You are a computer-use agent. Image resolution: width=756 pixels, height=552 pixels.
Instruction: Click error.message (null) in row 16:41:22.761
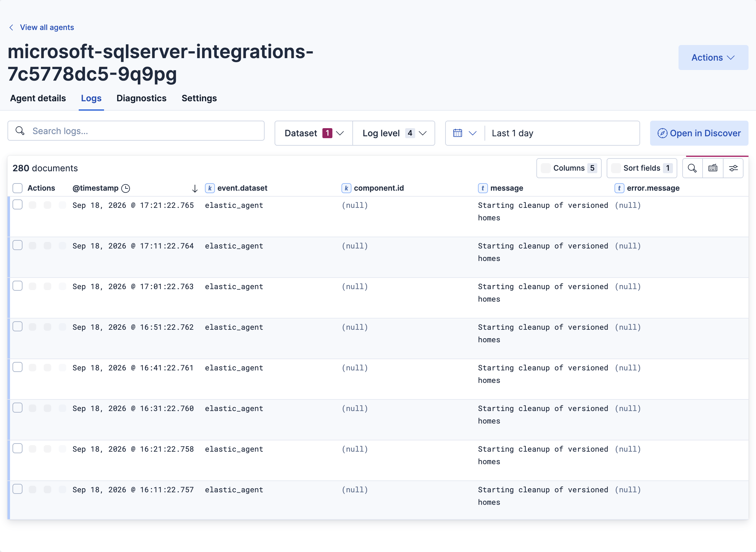click(628, 368)
